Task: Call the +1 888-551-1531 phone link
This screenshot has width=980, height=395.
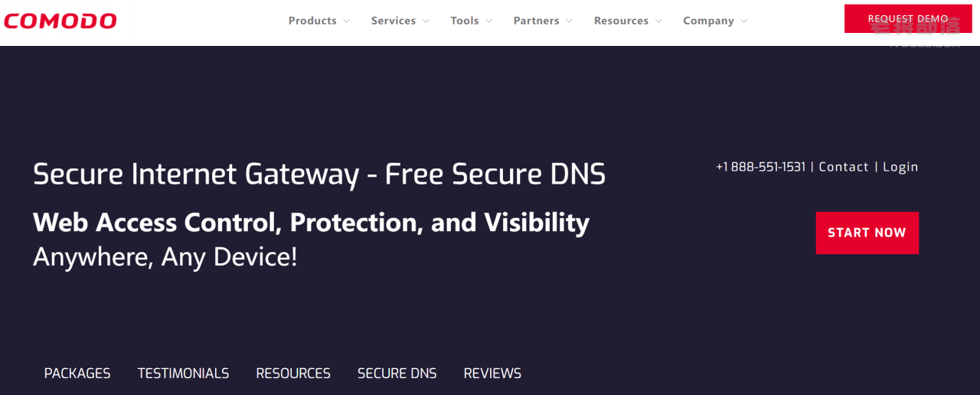Action: tap(760, 167)
